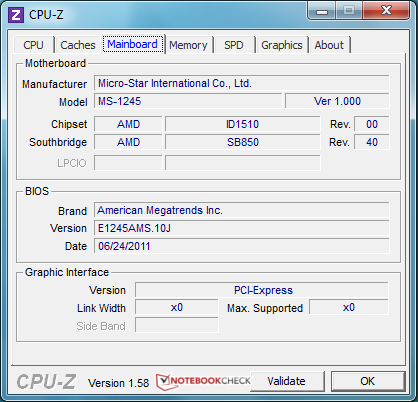
Task: Click the Validate button
Action: pyautogui.click(x=287, y=381)
